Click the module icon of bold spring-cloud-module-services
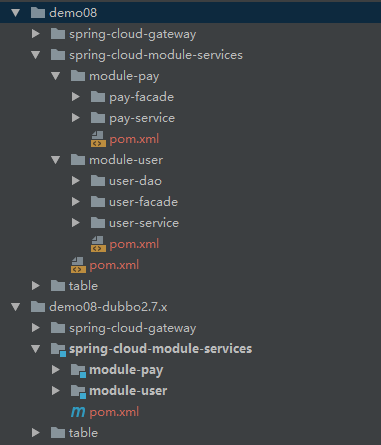Viewport: 381px width, 445px height. (x=58, y=350)
